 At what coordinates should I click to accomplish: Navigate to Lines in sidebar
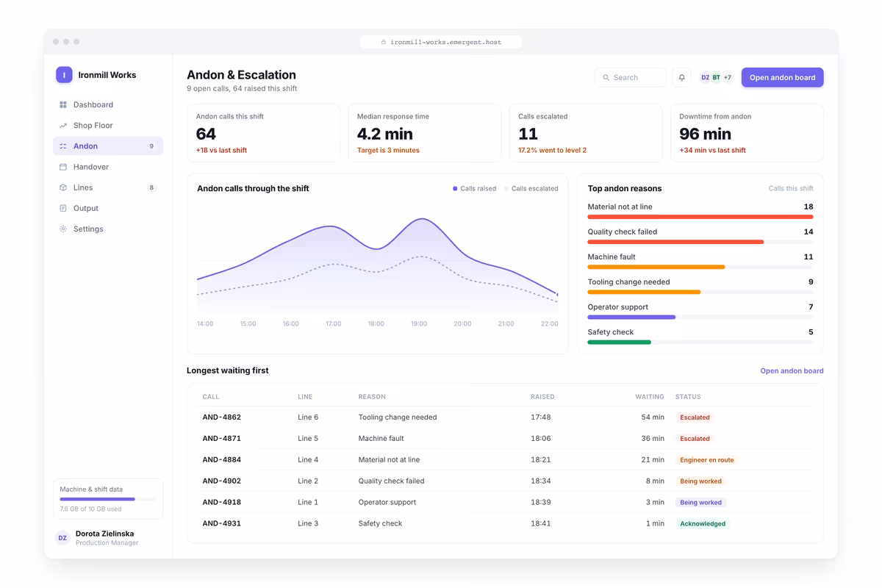point(108,187)
